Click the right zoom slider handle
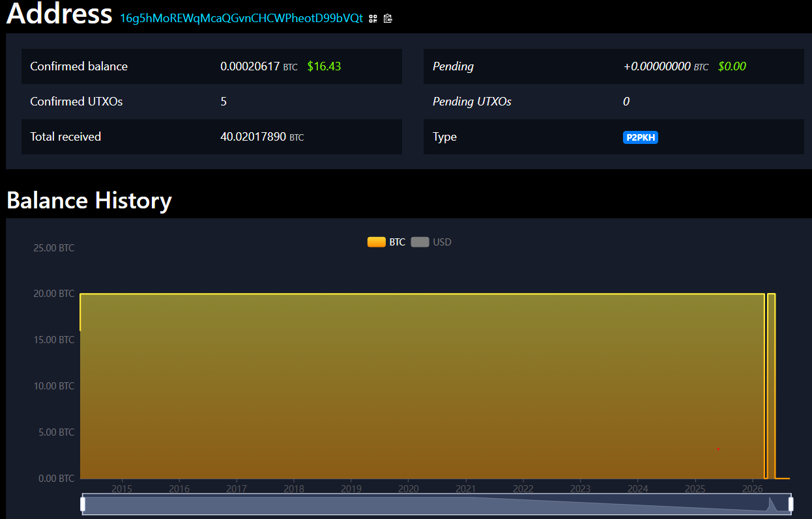Screen dimensions: 812x519 pyautogui.click(x=791, y=504)
